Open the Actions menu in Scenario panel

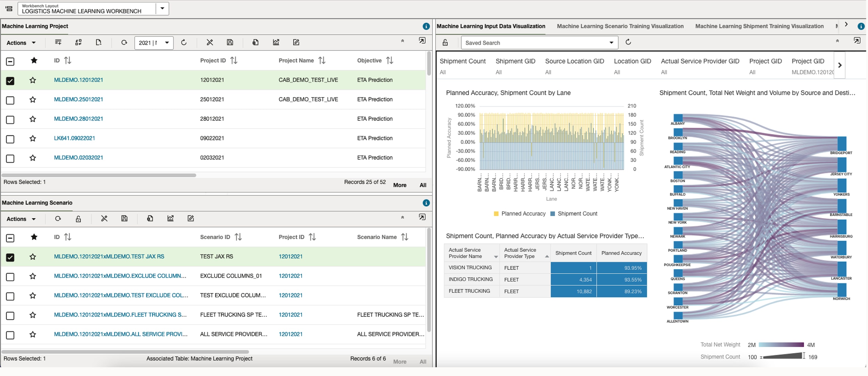pos(21,219)
